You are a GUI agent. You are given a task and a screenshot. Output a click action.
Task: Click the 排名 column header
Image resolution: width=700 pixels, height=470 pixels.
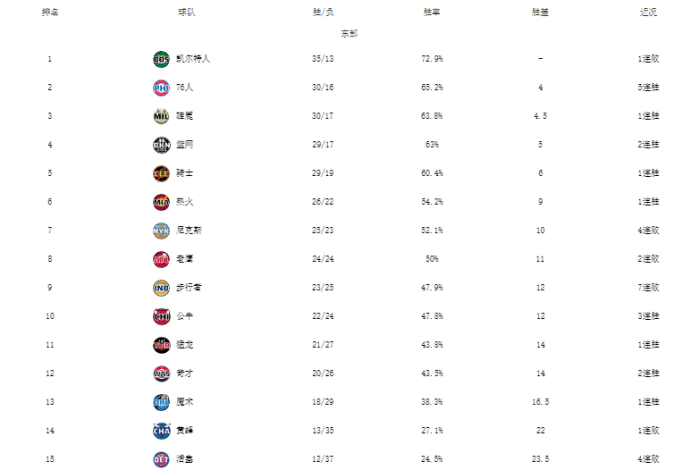point(50,12)
